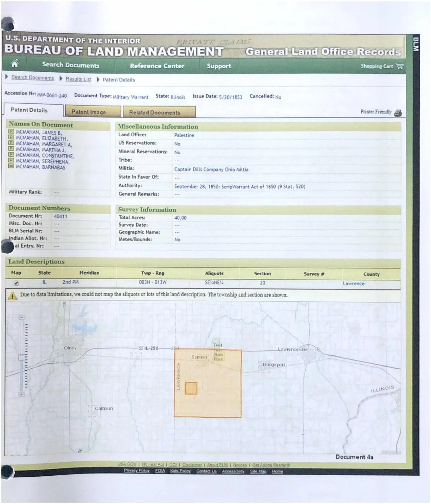Screen dimensions: 431x504
Task: Click the patentee icon beside McMahan, Elizabeth
Action: (11, 137)
